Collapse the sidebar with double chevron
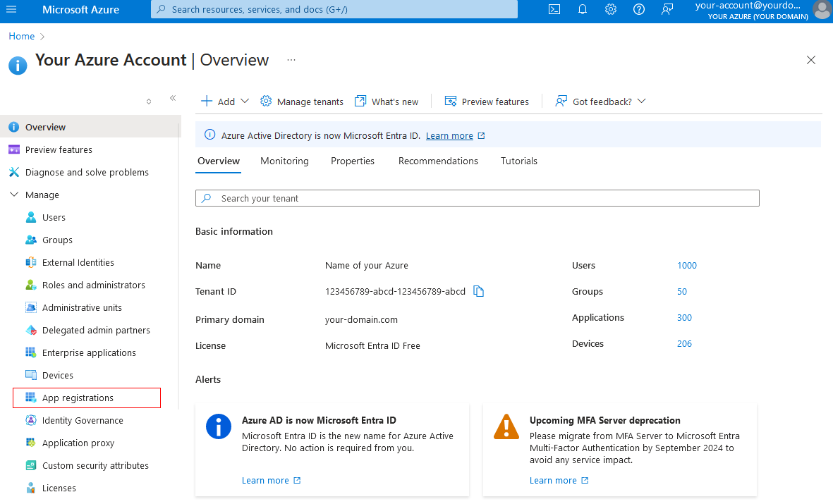The height and width of the screenshot is (504, 833). 173,98
